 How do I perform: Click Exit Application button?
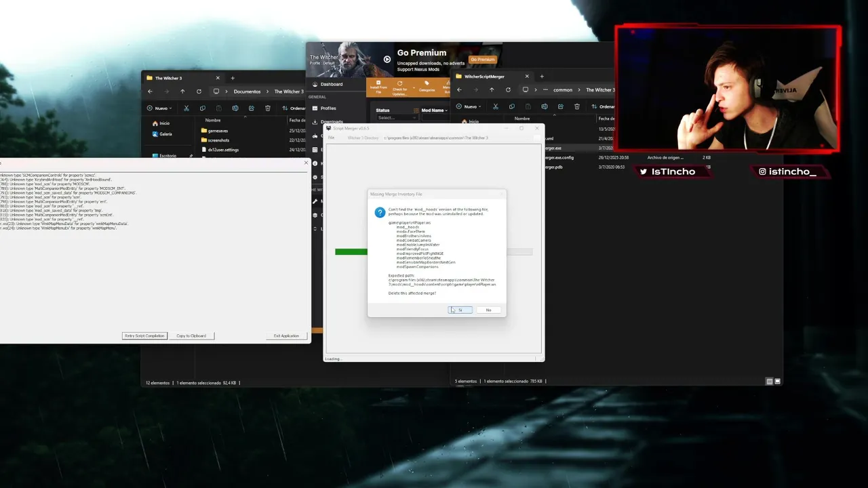pyautogui.click(x=286, y=335)
